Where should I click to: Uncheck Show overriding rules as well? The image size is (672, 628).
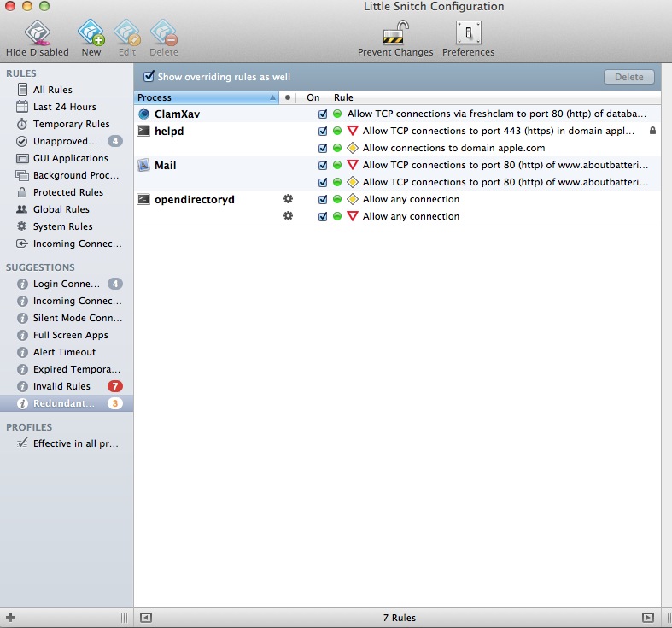[x=149, y=76]
